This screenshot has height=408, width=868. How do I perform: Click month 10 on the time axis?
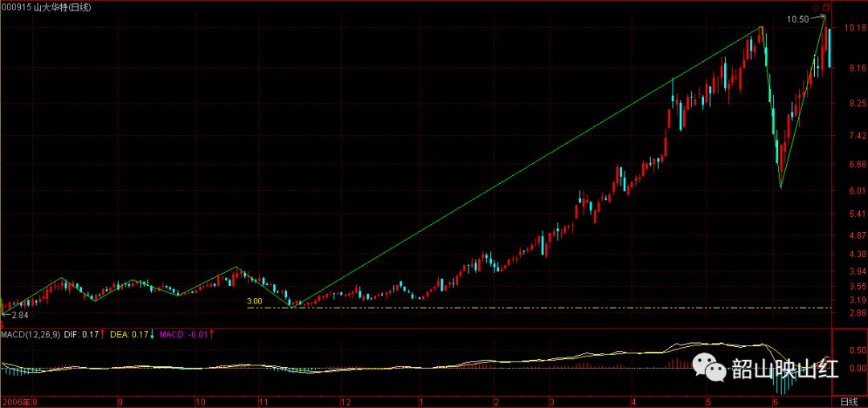[202, 402]
